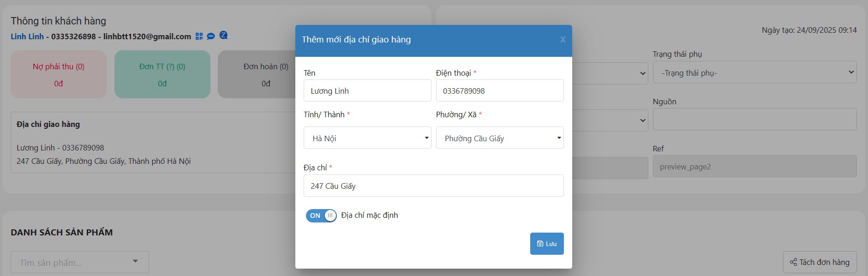Click the Tách đơn hàng button
Viewport: 868px width, 276px height.
[x=820, y=262]
